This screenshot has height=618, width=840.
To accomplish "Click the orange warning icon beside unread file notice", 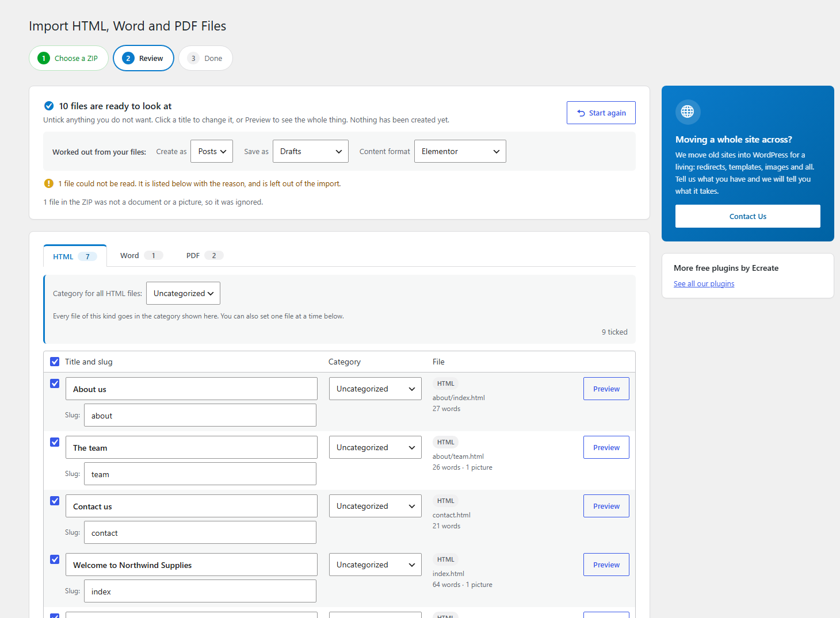I will 49,183.
